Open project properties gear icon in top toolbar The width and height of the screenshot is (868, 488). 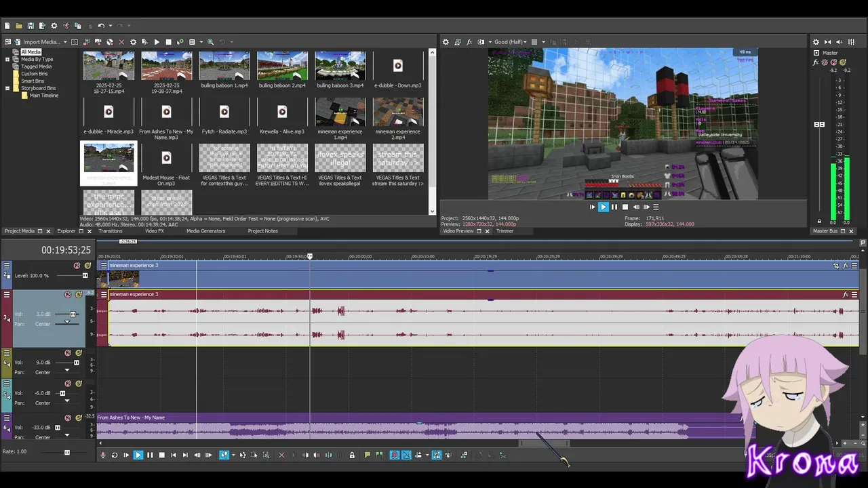tap(54, 26)
